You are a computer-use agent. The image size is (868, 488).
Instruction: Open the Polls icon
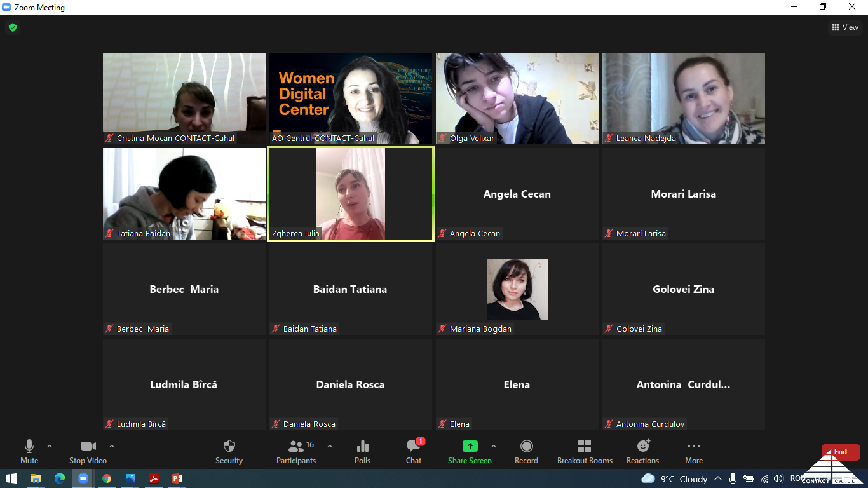coord(362,452)
